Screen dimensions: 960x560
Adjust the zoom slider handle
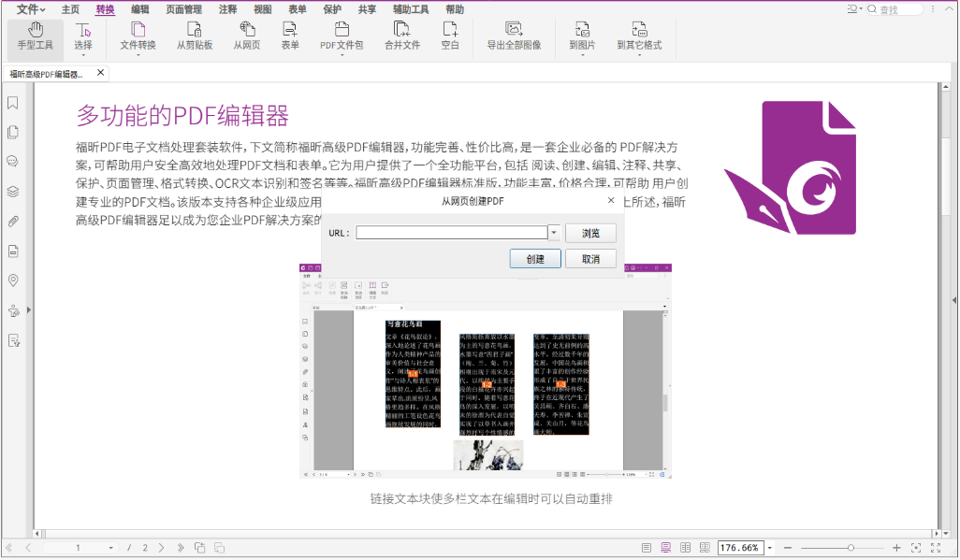851,548
